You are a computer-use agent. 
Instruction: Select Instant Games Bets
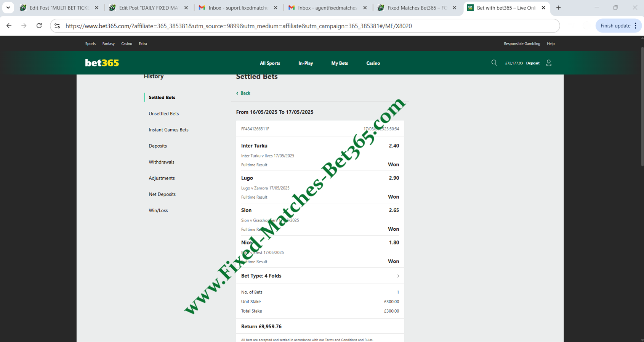(x=168, y=130)
